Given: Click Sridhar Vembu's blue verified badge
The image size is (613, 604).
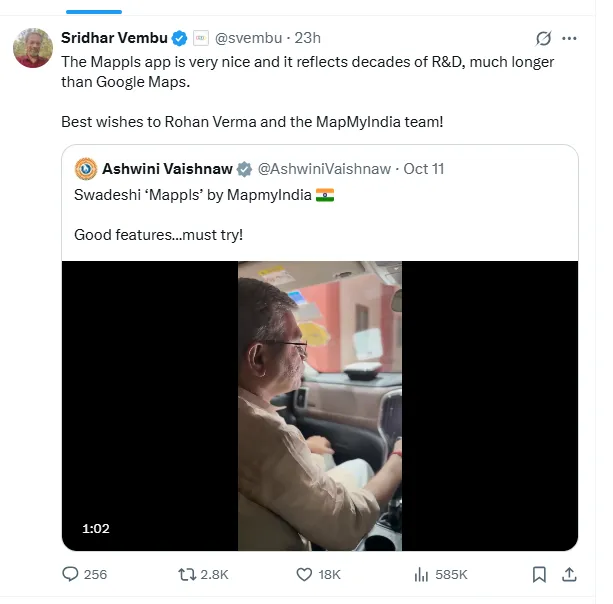Looking at the screenshot, I should pos(179,38).
